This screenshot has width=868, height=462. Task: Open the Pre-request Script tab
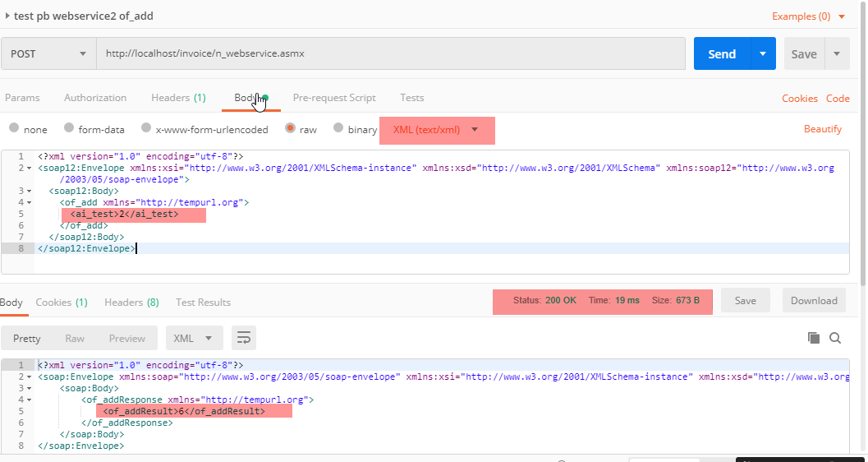pyautogui.click(x=334, y=98)
